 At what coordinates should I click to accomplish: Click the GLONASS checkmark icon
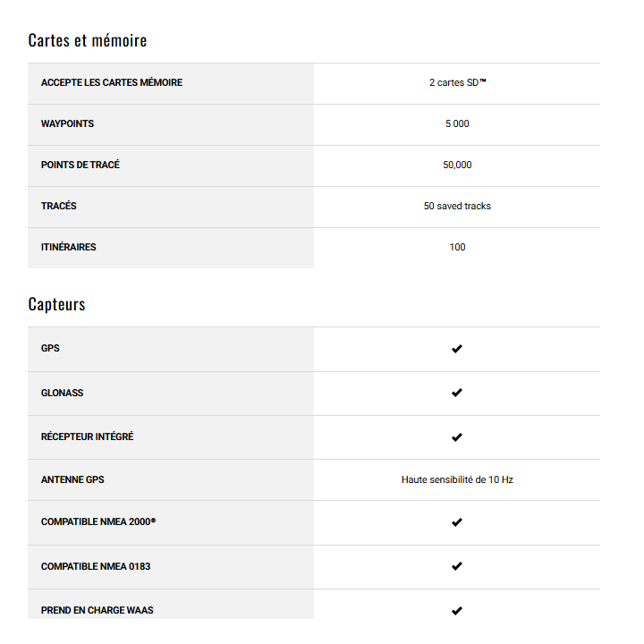457,393
